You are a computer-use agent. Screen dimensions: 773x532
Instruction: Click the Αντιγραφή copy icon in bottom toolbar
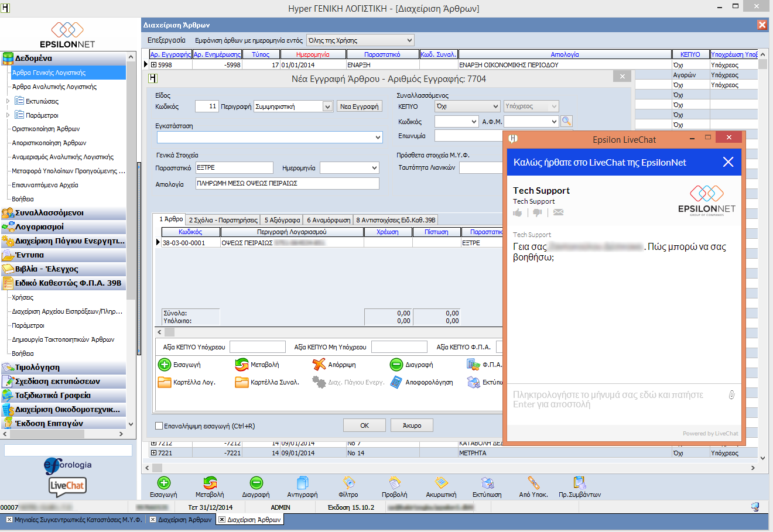pos(302,483)
